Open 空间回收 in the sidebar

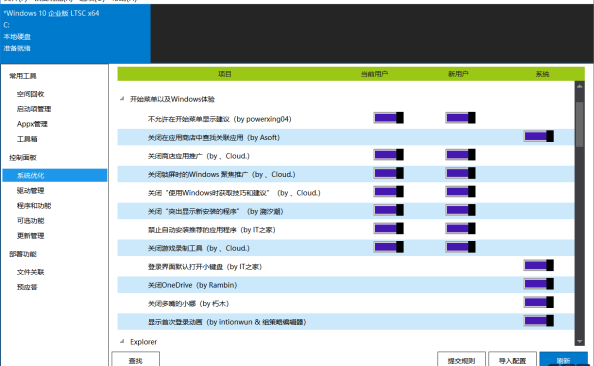(31, 94)
